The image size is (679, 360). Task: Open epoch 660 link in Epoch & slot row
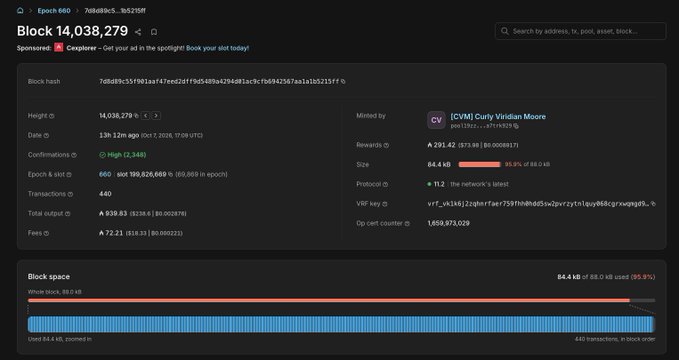coord(105,174)
